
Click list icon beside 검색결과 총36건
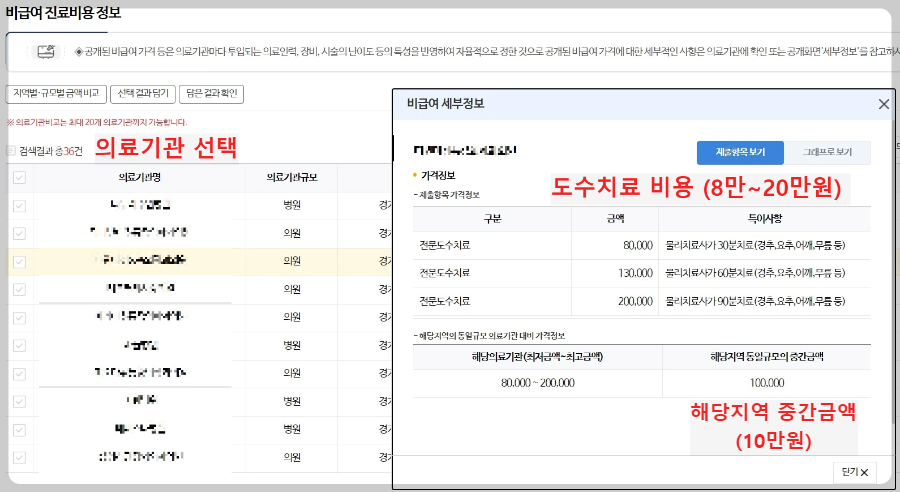(x=10, y=150)
